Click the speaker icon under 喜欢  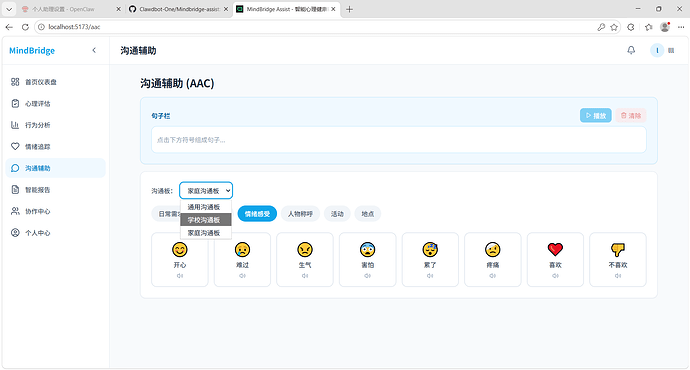click(555, 276)
